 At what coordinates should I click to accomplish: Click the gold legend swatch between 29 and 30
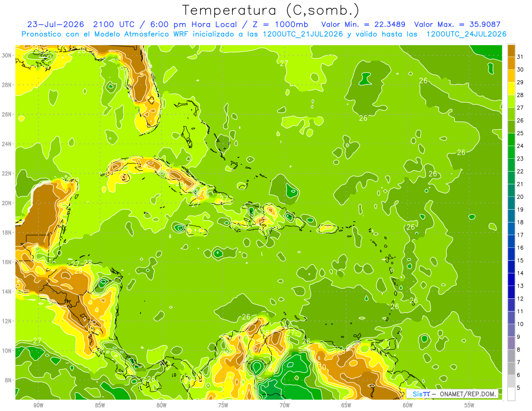pos(511,76)
